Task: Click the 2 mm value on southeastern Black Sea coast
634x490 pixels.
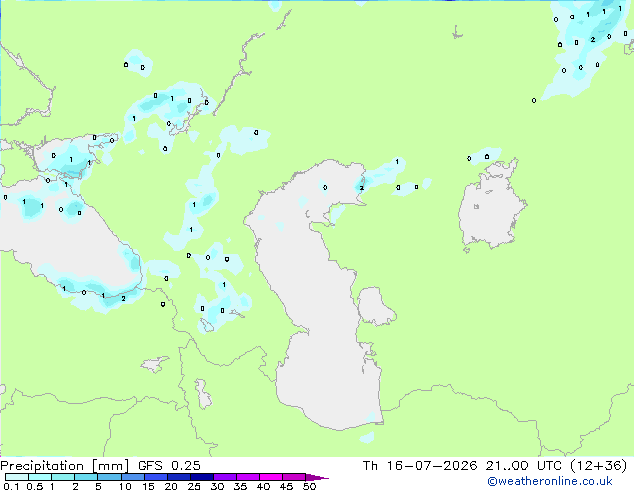Action: tap(123, 299)
